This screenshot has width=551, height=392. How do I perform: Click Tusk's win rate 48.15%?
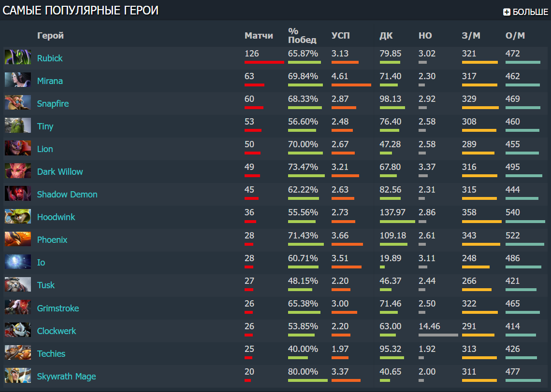pyautogui.click(x=303, y=281)
